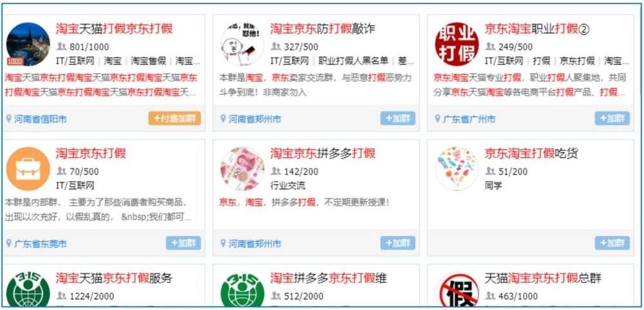Click the banknote avatar for 淘宝京东拼多多打假

242,169
